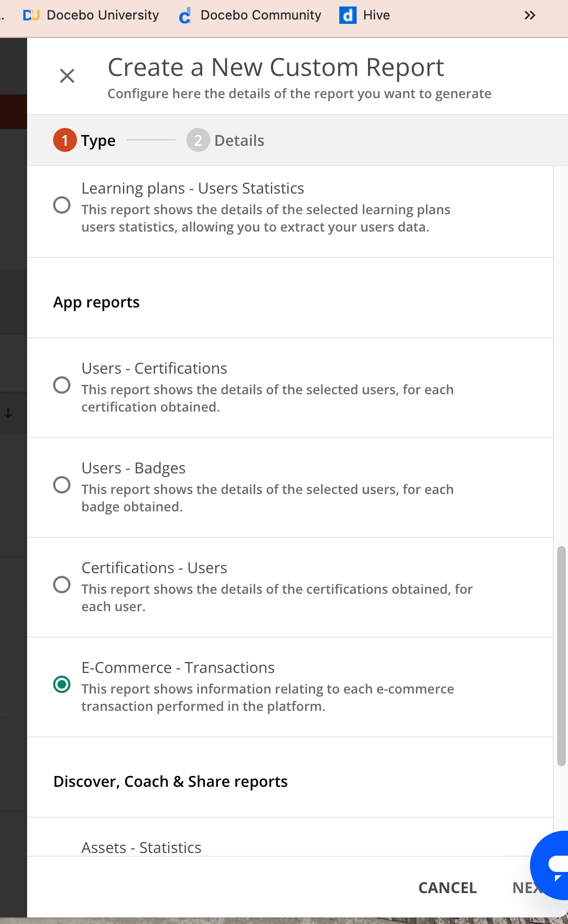
Task: Open the Docebo University bookmark
Action: [91, 15]
